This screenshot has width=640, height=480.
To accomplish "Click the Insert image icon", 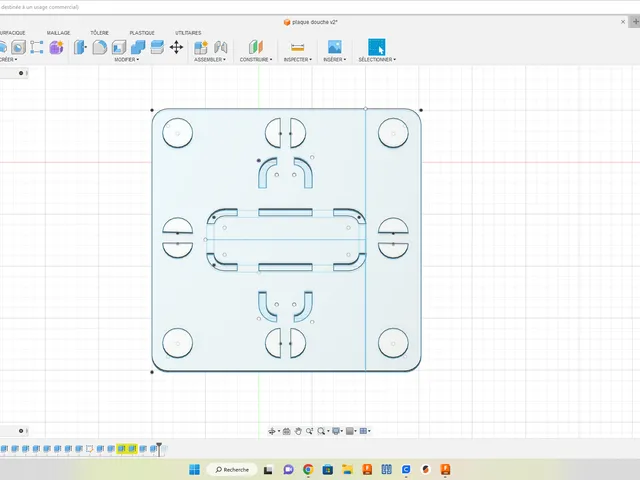I will tap(335, 47).
